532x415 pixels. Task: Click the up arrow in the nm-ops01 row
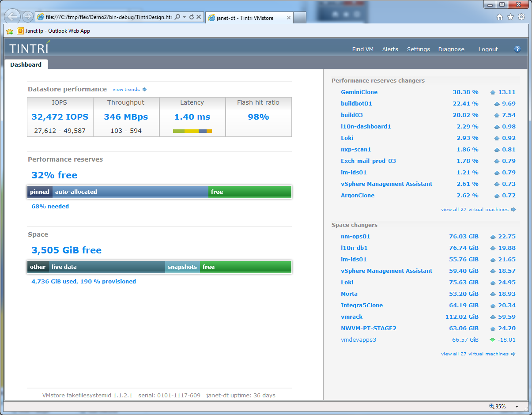[493, 237]
